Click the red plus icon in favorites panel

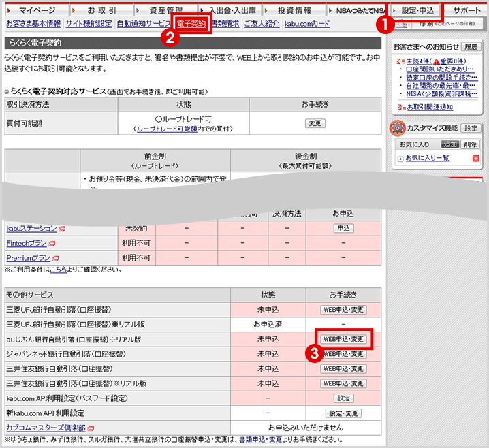pyautogui.click(x=475, y=158)
